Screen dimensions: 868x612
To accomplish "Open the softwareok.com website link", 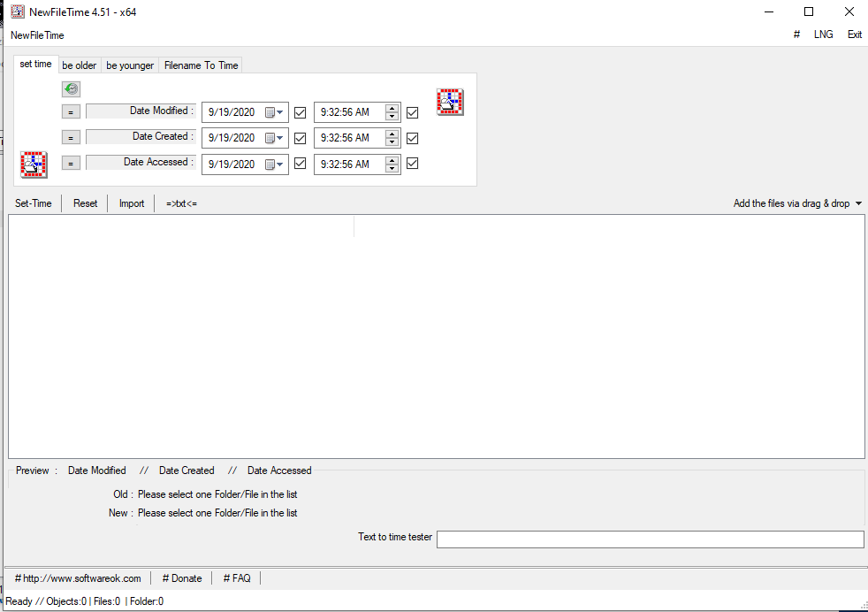I will (x=78, y=578).
